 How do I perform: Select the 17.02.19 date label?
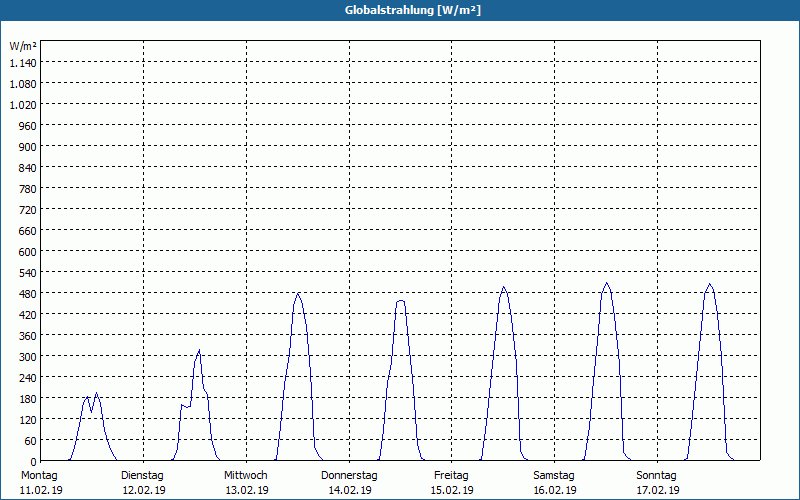tap(658, 490)
